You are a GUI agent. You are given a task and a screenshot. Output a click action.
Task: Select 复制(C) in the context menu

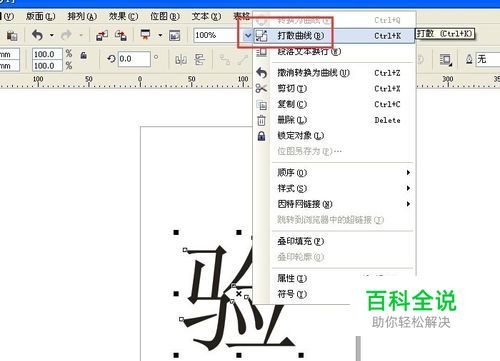pos(334,104)
